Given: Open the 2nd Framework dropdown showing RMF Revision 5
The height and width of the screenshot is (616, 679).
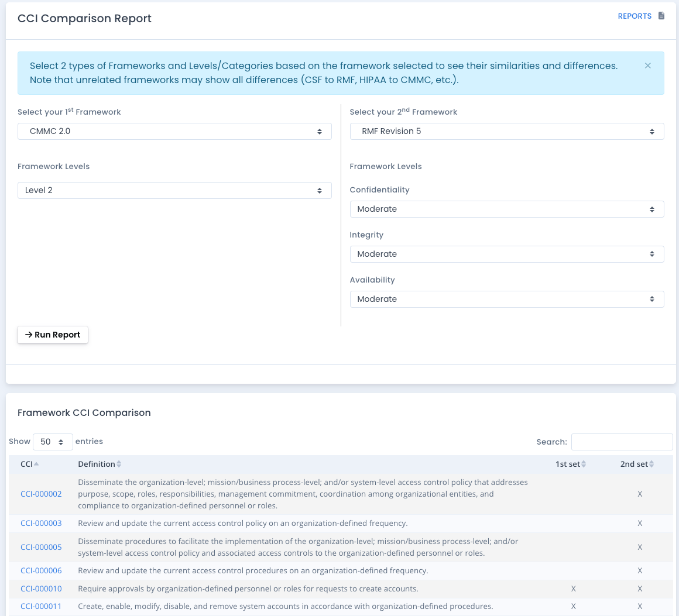Looking at the screenshot, I should (x=507, y=131).
